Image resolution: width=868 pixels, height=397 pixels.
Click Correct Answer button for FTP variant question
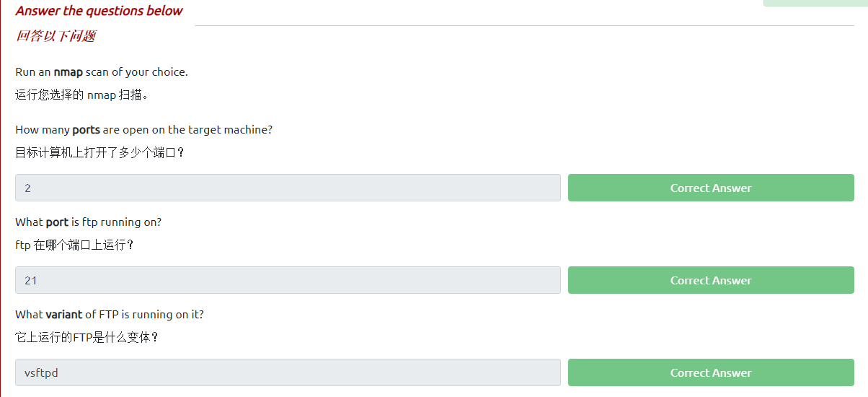point(710,372)
